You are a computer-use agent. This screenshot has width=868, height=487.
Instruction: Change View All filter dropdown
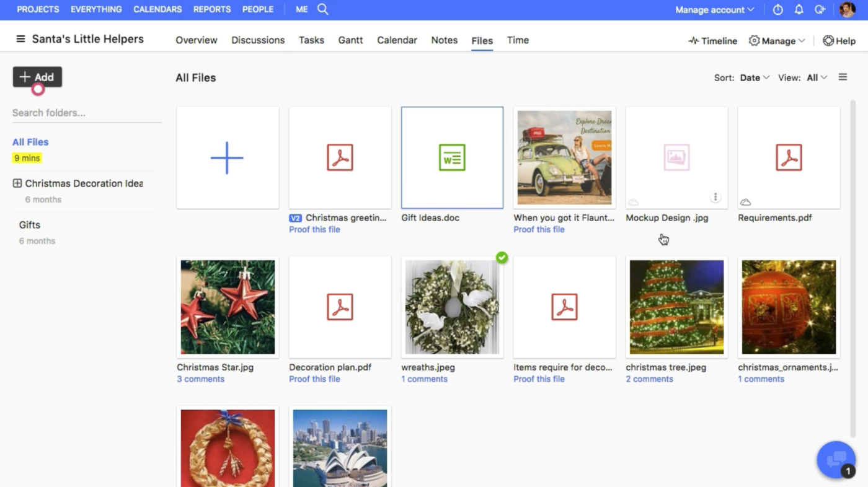tap(817, 77)
